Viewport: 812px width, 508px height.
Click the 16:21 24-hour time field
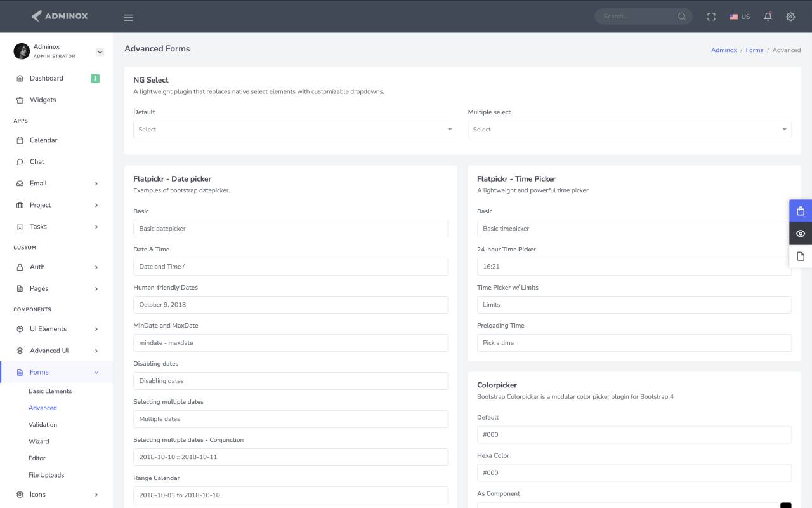click(x=634, y=267)
